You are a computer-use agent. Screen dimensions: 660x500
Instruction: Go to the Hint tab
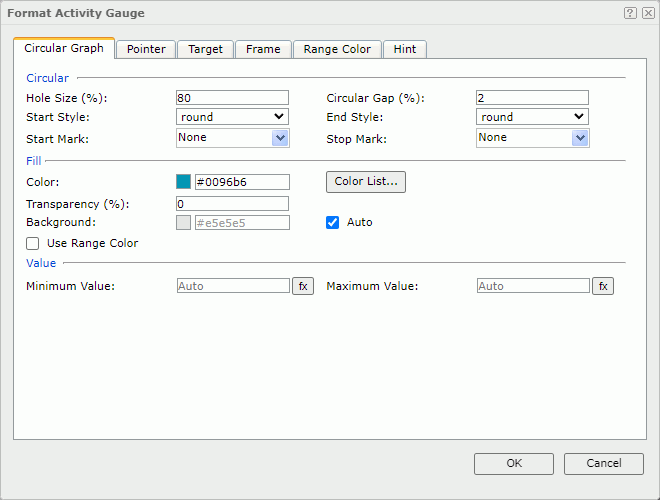[x=405, y=49]
